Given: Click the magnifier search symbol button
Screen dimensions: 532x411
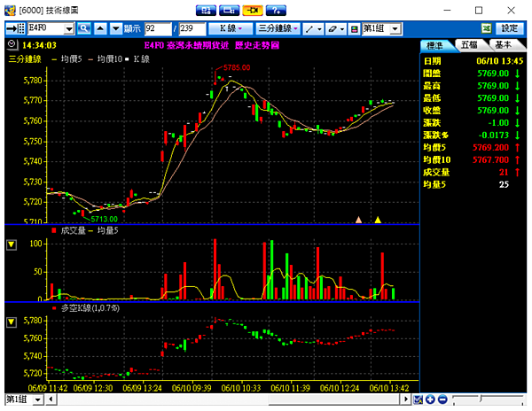Looking at the screenshot, I should (x=84, y=29).
